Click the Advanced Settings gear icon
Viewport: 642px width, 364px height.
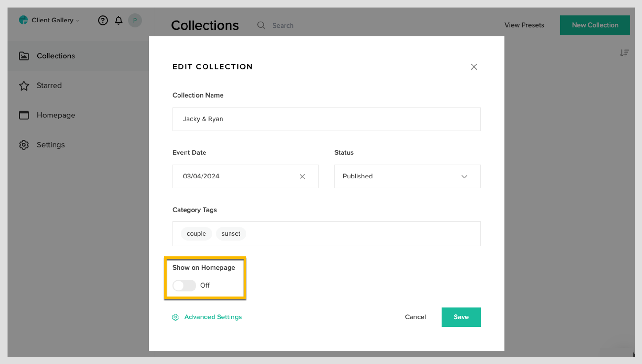coord(175,317)
